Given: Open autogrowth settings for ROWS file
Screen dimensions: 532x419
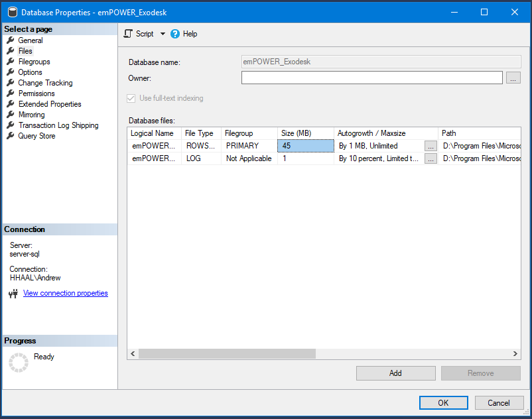Looking at the screenshot, I should point(431,146).
